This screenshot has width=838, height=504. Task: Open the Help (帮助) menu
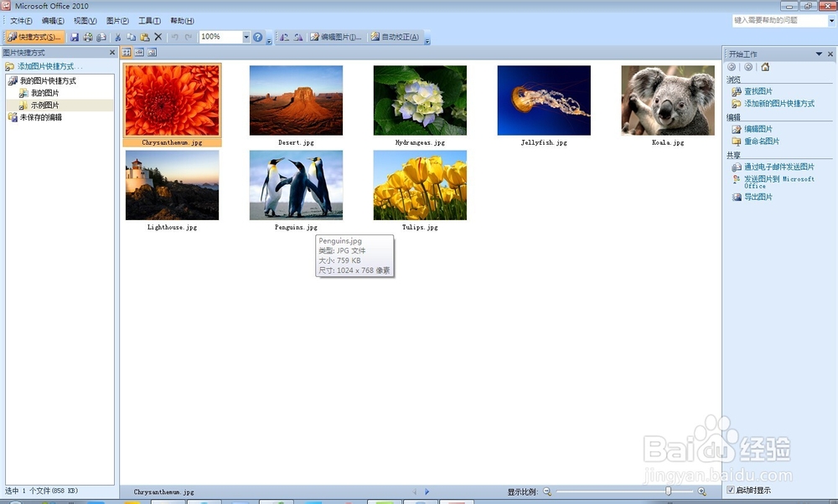point(182,21)
